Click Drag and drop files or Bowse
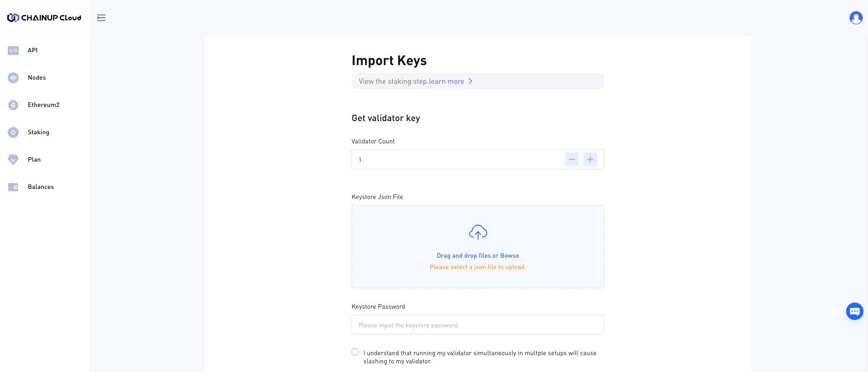 [x=478, y=256]
